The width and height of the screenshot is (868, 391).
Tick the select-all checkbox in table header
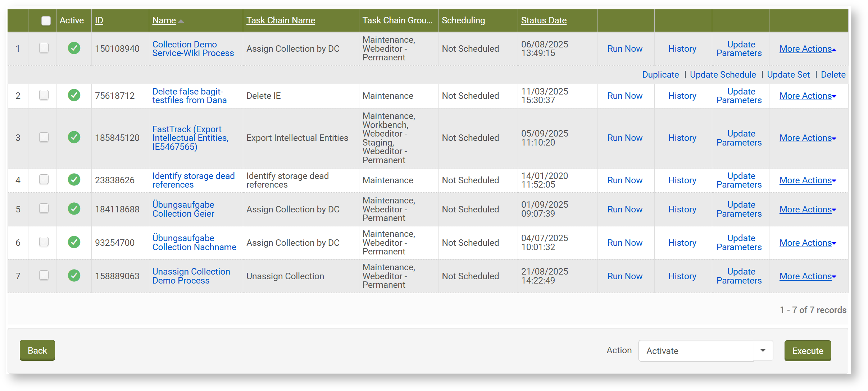(x=46, y=21)
